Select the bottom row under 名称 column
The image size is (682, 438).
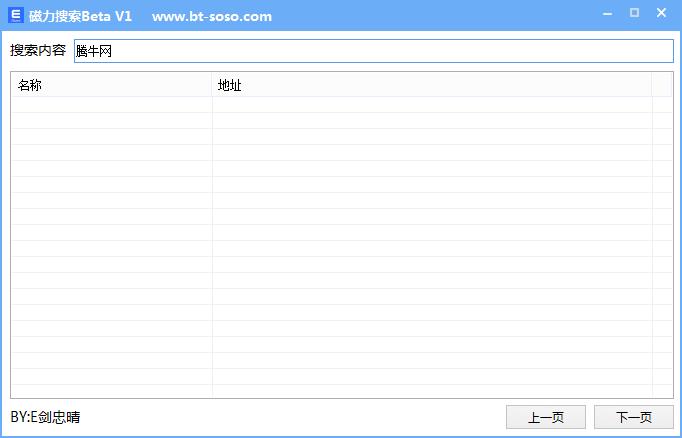pos(111,391)
